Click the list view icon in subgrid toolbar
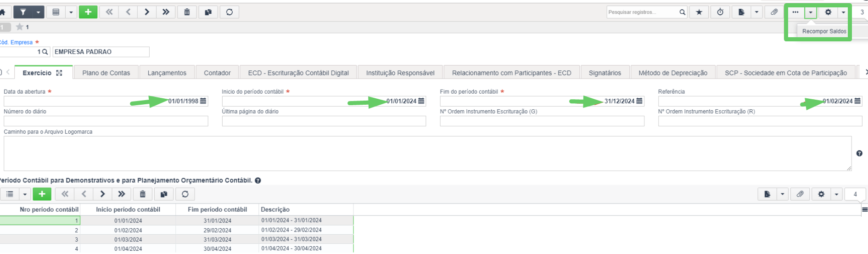The height and width of the screenshot is (254, 868). [x=10, y=194]
